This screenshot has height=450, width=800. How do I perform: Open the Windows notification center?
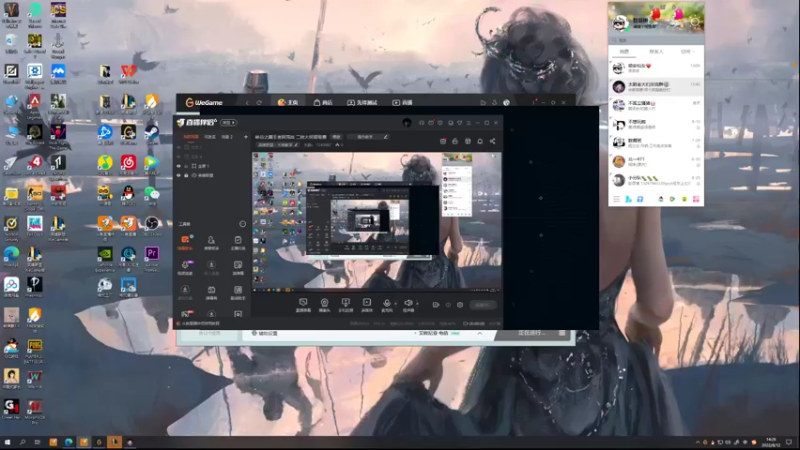coord(789,442)
